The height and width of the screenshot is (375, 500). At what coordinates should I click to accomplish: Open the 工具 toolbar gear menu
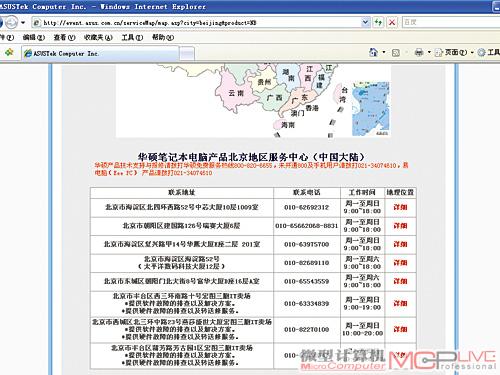click(489, 52)
